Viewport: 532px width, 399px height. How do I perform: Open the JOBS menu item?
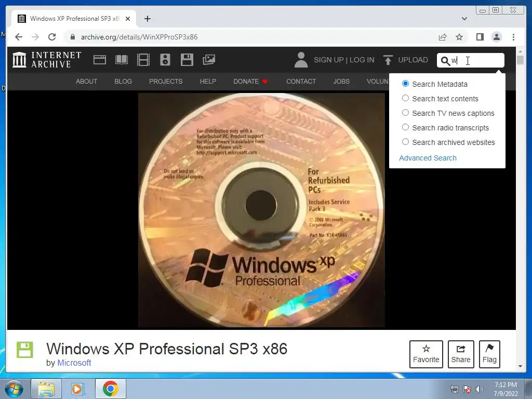point(341,82)
